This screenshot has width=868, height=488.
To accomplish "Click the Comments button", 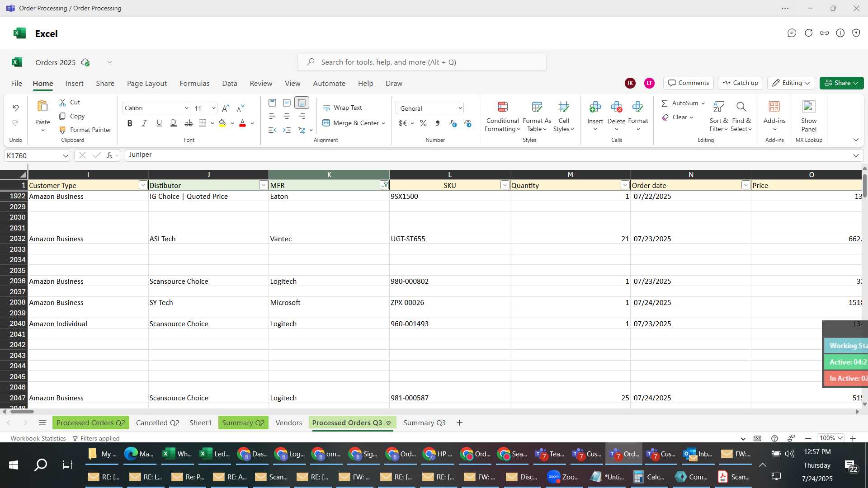I will (x=688, y=83).
